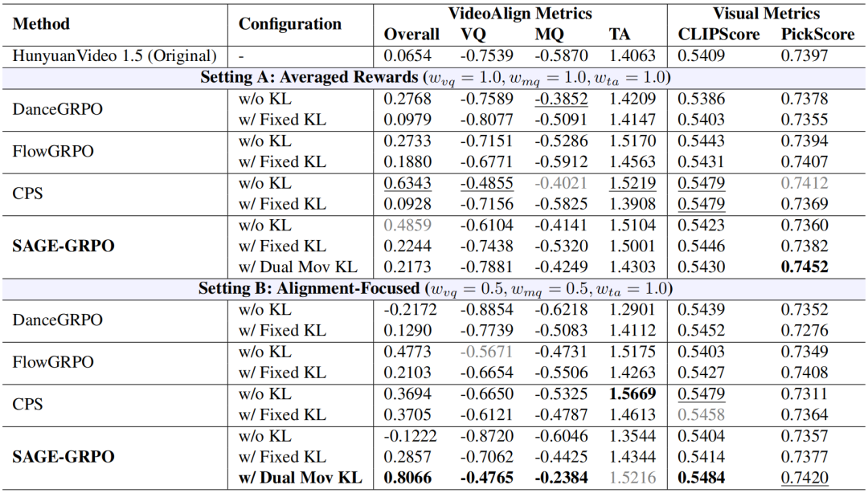Click the SAGE-GRPO label under Setting B

pyautogui.click(x=63, y=457)
